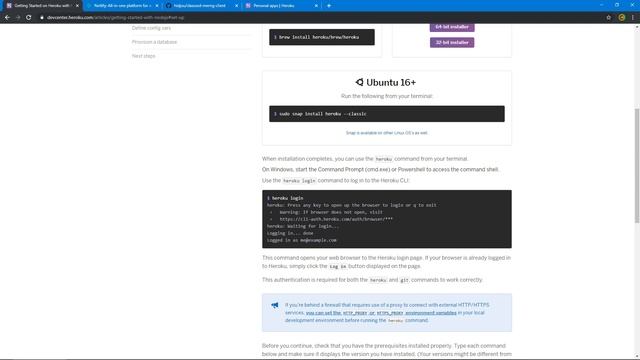Open the Chrome three-dot menu
The width and height of the screenshot is (640, 360).
[x=633, y=18]
